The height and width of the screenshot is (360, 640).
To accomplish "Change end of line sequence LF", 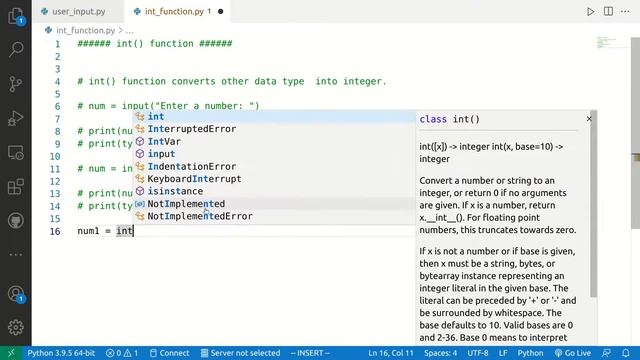I will (503, 353).
